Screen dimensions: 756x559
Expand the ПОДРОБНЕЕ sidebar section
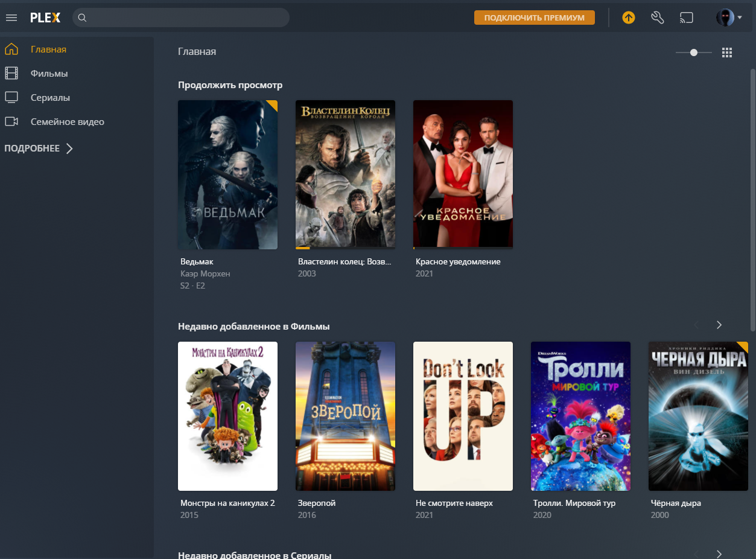coord(39,149)
